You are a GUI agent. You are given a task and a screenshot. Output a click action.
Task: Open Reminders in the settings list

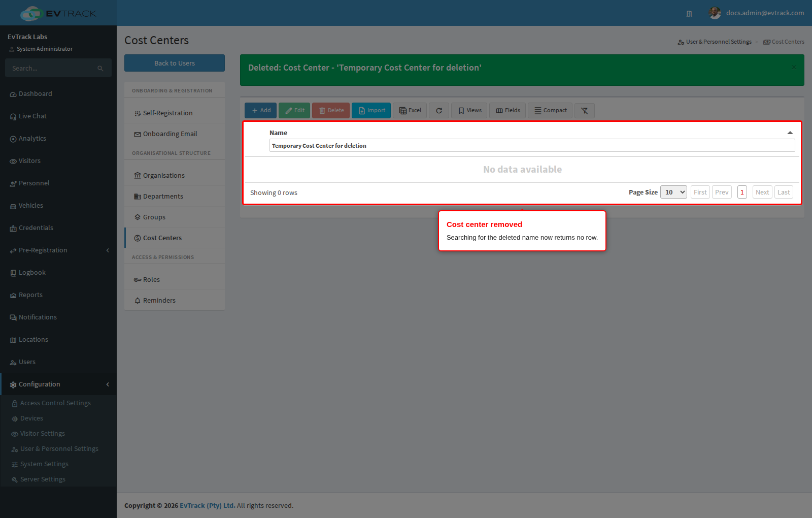pyautogui.click(x=175, y=301)
